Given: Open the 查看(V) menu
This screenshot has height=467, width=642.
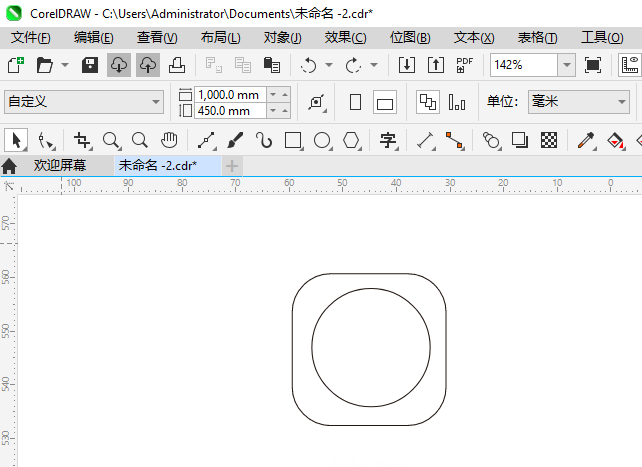Looking at the screenshot, I should pyautogui.click(x=157, y=38).
